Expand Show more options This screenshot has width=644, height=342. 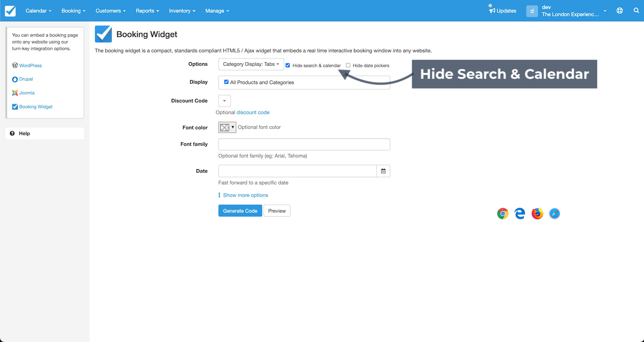246,195
